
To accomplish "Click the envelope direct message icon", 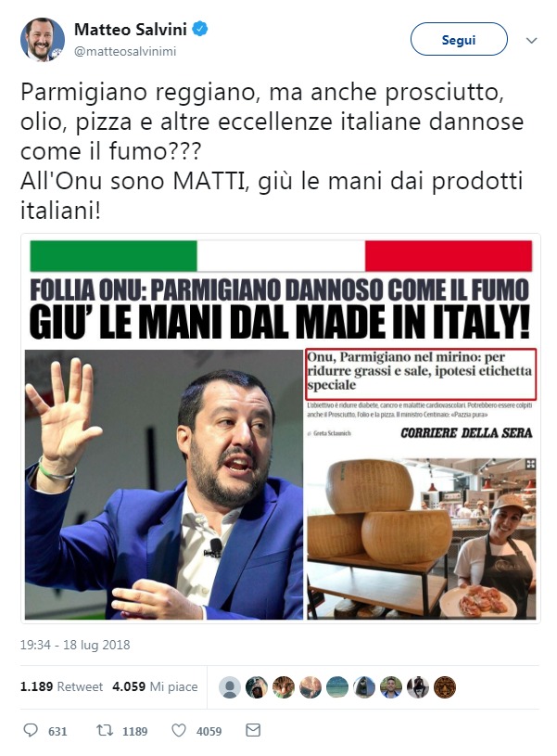I will [253, 730].
